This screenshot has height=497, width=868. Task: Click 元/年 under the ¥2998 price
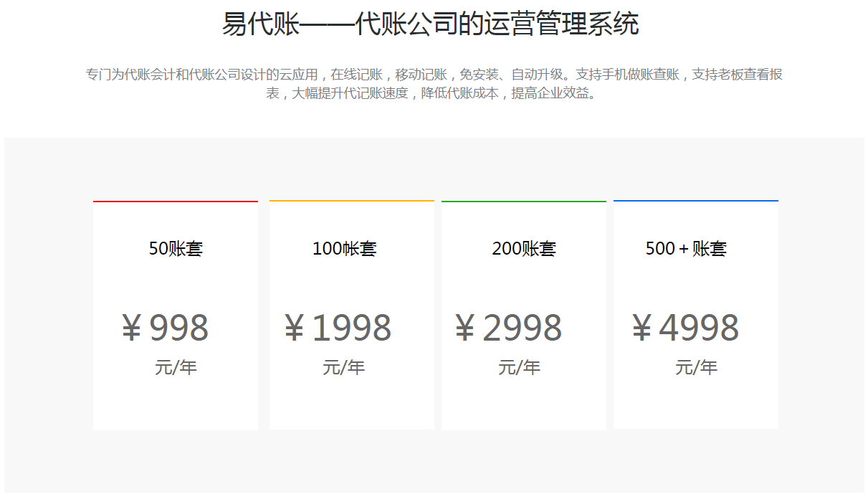click(520, 368)
